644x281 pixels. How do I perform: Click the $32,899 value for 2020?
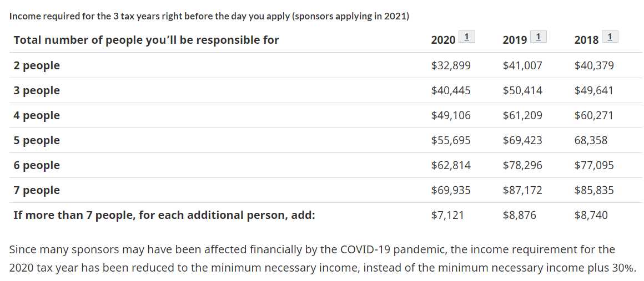[451, 65]
